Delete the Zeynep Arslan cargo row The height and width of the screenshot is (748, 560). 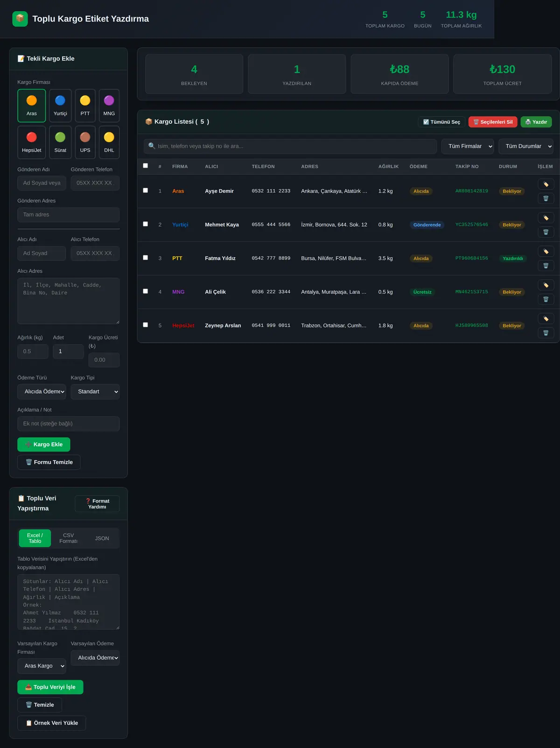point(546,333)
